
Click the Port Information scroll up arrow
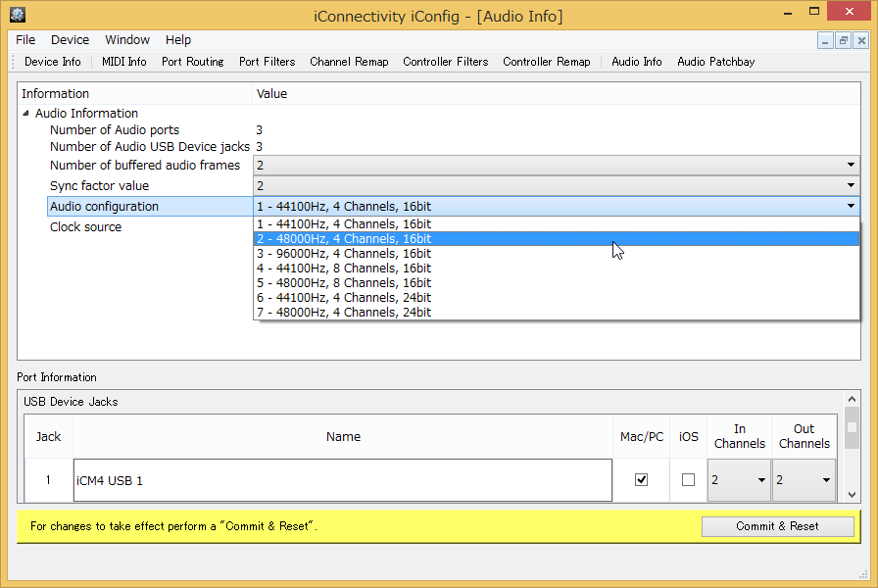click(852, 399)
